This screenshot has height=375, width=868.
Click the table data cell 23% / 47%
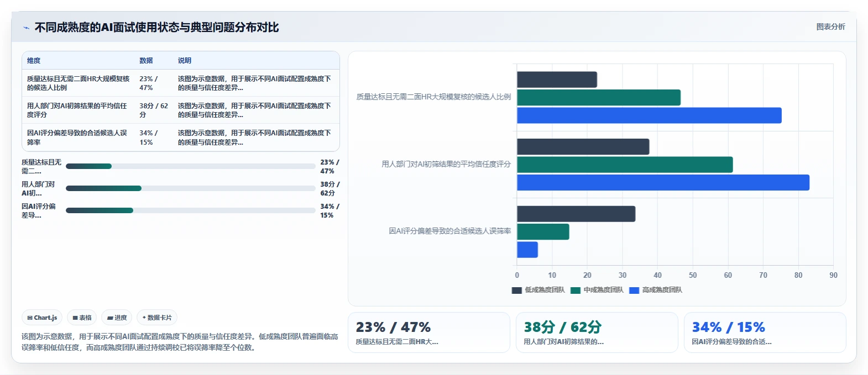(x=154, y=83)
